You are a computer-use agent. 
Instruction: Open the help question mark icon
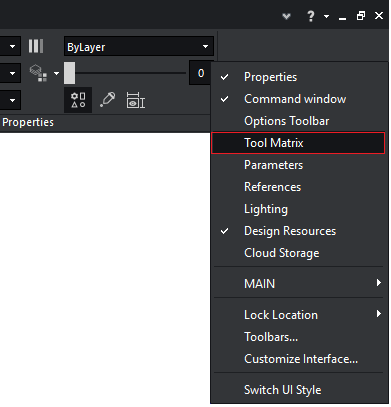pyautogui.click(x=311, y=16)
